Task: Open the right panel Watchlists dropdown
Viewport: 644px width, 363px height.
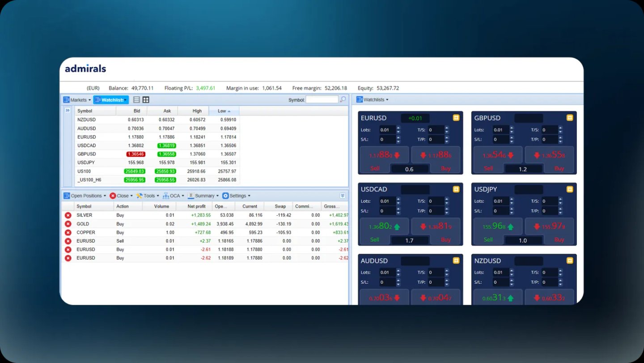Action: pyautogui.click(x=373, y=100)
